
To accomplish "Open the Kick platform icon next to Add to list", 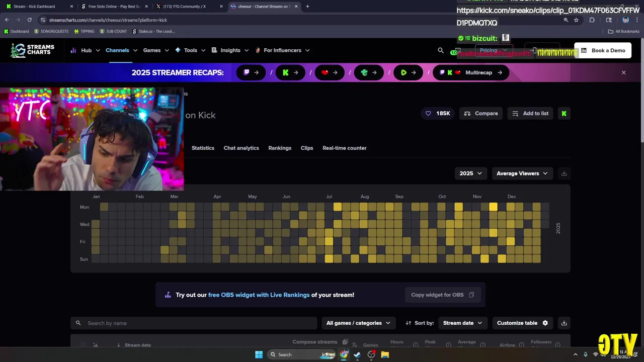I will click(x=564, y=113).
